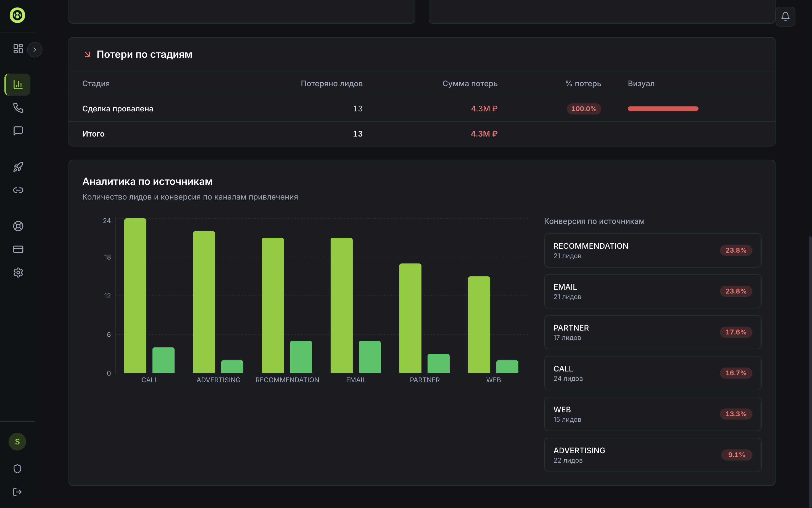Open the dashboard grid icon in sidebar
Viewport: 812px width, 508px height.
pyautogui.click(x=18, y=49)
